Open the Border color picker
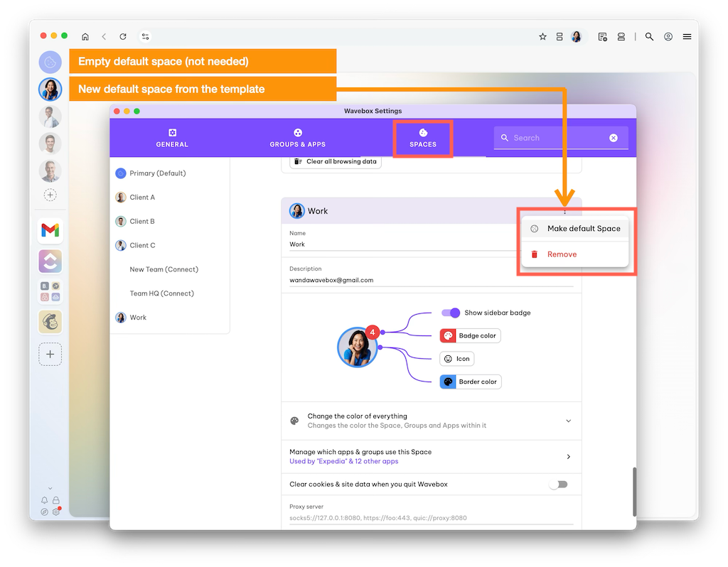Screen dimensions: 728x567 coord(471,382)
